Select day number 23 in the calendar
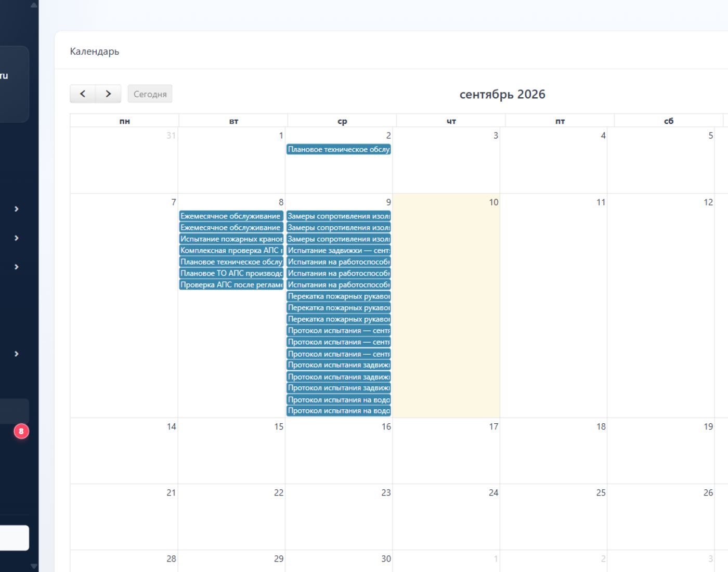 point(386,492)
